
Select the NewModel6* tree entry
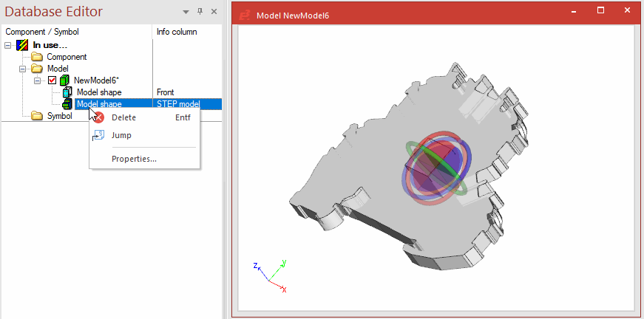click(x=96, y=80)
